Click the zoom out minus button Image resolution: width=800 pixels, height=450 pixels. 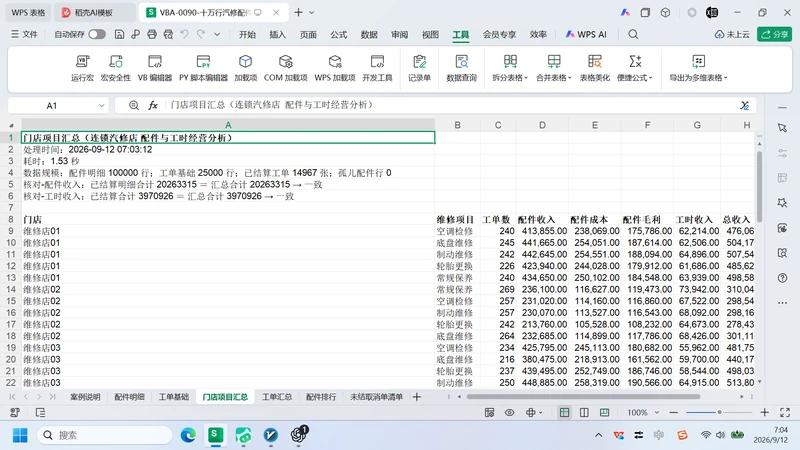point(674,412)
